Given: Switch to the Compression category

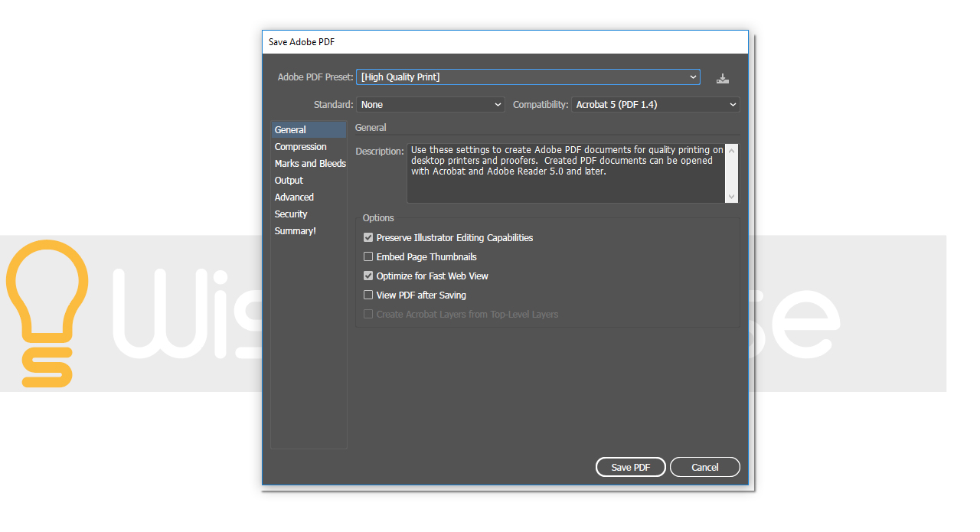Looking at the screenshot, I should pyautogui.click(x=309, y=147).
